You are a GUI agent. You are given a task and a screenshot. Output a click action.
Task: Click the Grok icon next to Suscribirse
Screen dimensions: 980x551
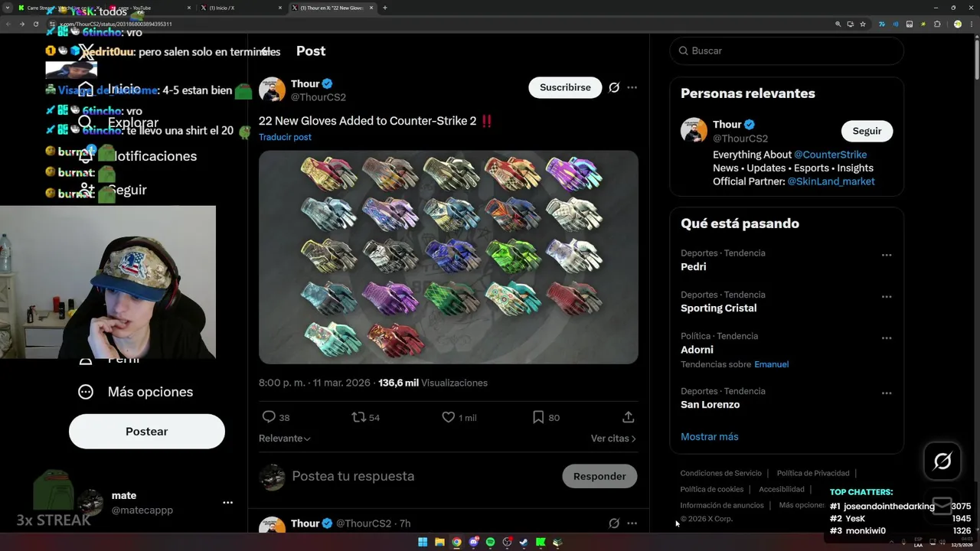(x=613, y=87)
